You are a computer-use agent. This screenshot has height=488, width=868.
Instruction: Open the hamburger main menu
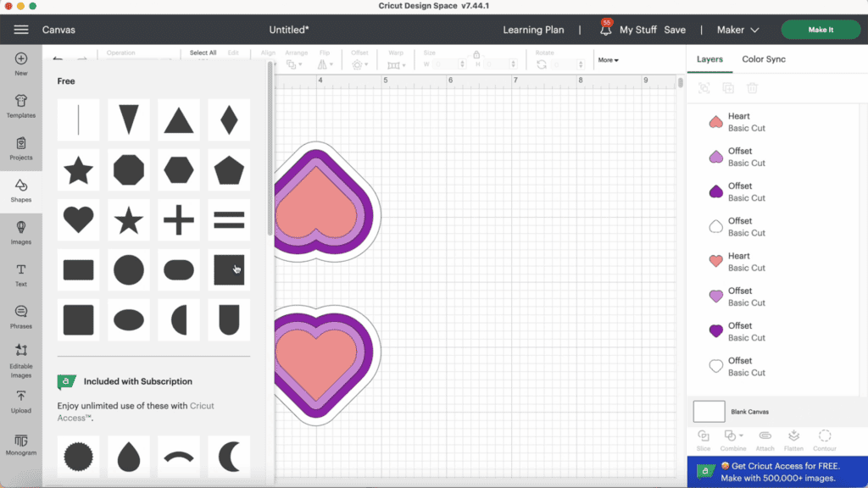[21, 30]
